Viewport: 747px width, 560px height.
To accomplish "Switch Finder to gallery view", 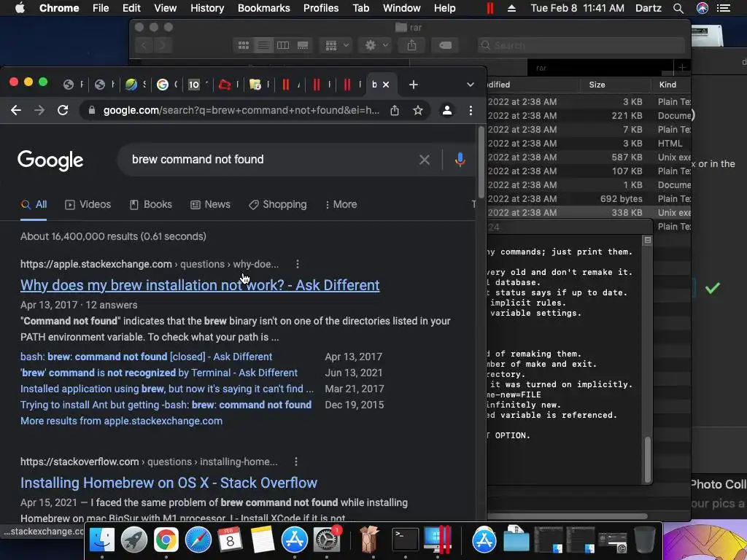I will pos(303,45).
